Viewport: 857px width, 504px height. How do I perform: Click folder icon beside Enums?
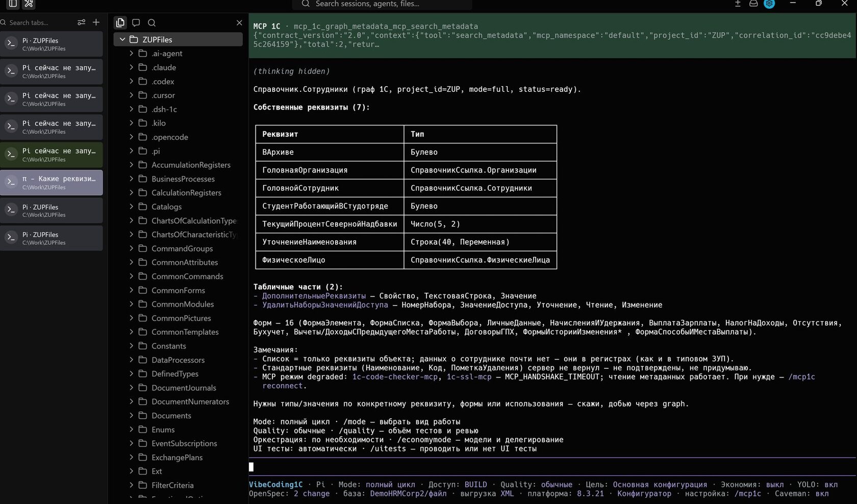[143, 430]
